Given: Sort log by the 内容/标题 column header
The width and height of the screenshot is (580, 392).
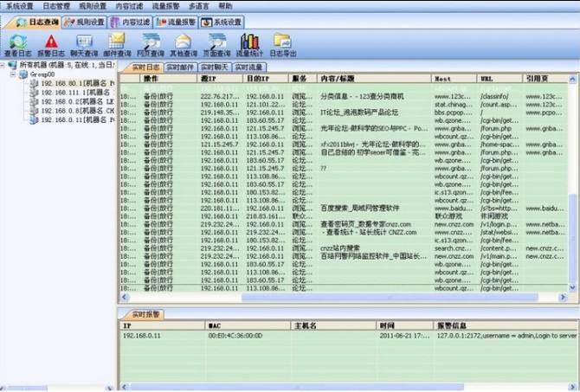Looking at the screenshot, I should point(374,79).
